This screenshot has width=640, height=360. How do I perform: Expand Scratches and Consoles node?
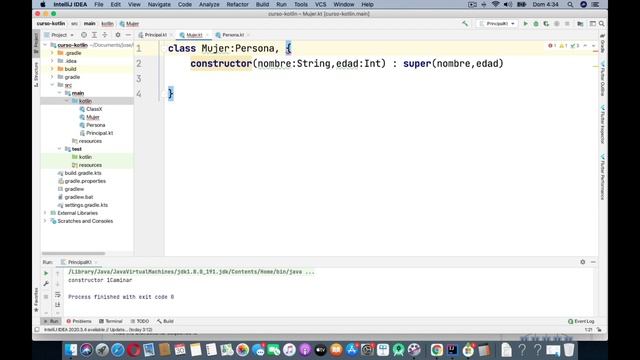[45, 221]
